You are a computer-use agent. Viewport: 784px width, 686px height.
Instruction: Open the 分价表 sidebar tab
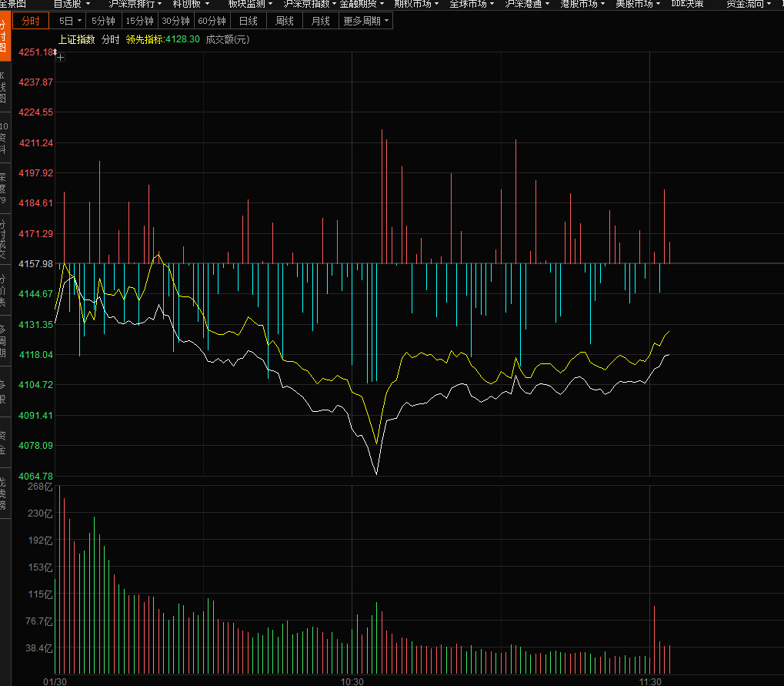point(3,290)
